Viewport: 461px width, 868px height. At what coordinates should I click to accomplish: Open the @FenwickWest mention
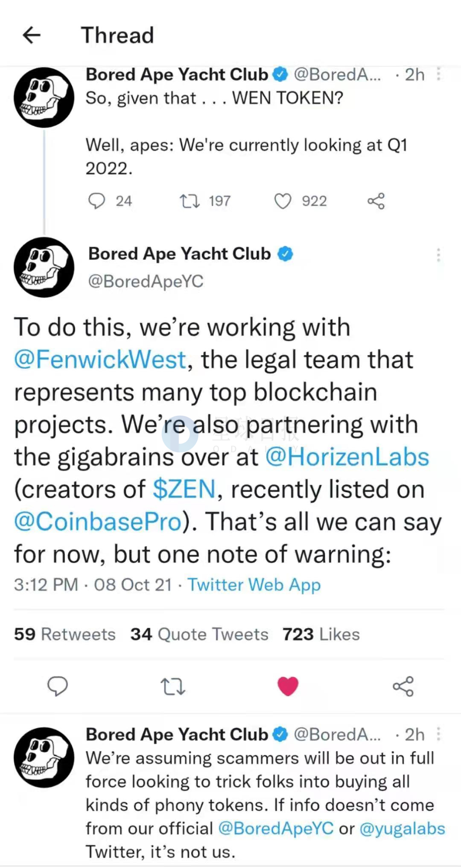(x=100, y=359)
